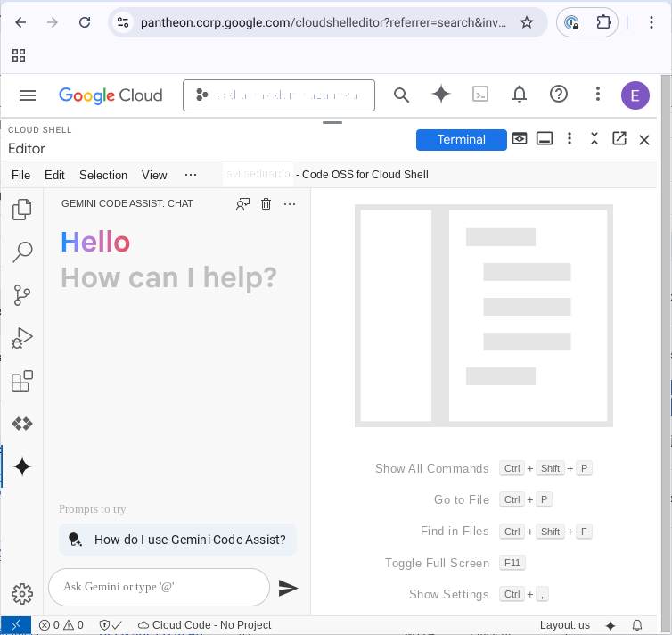Open the Extensions view

[22, 381]
